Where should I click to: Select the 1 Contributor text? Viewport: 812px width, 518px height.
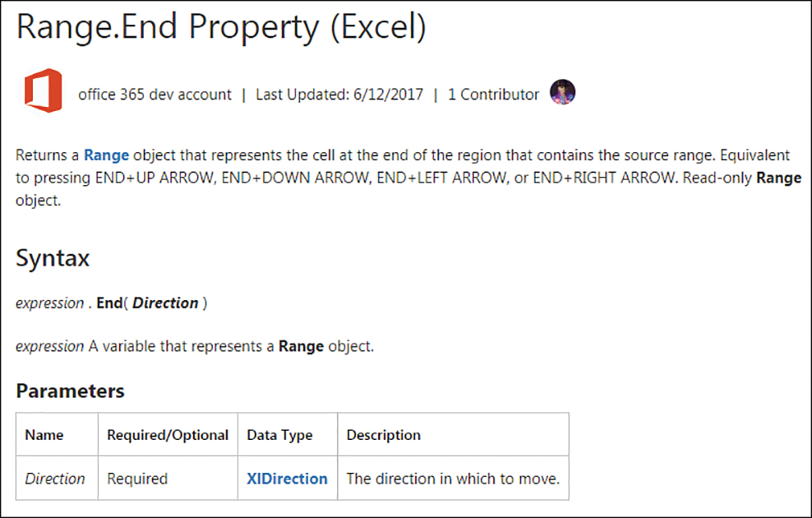pos(493,95)
